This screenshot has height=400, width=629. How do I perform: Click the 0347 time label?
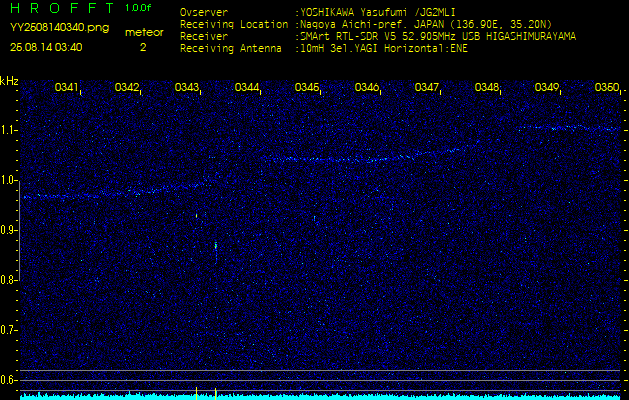click(x=426, y=87)
